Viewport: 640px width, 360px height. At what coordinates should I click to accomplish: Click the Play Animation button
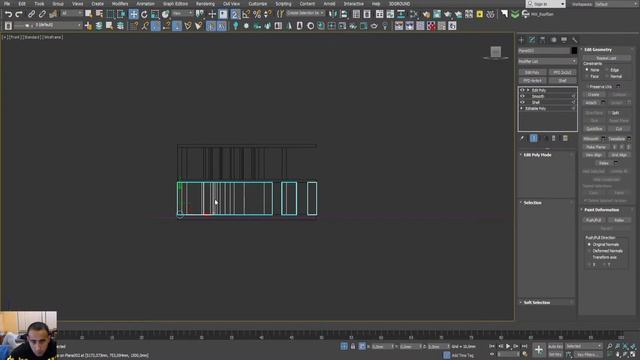[x=509, y=347]
